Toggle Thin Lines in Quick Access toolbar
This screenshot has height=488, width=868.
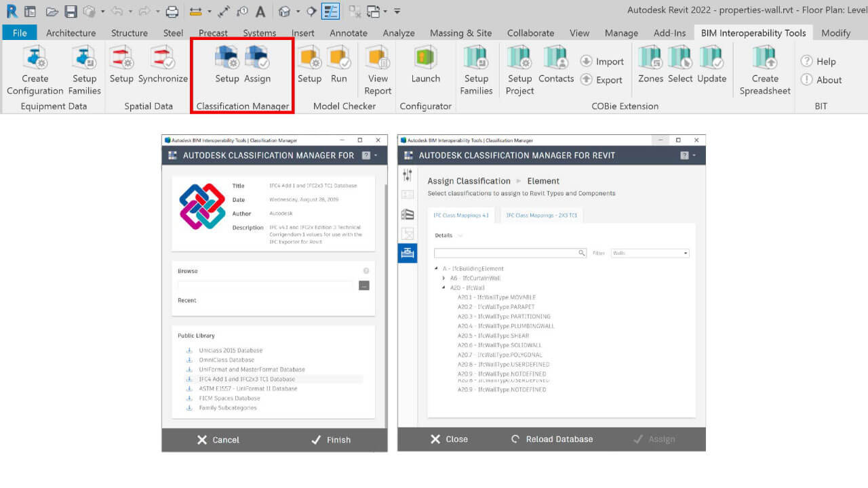(x=330, y=12)
